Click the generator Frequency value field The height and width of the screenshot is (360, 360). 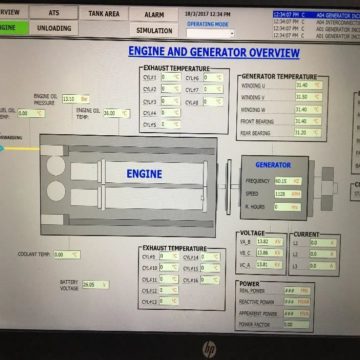288,181
